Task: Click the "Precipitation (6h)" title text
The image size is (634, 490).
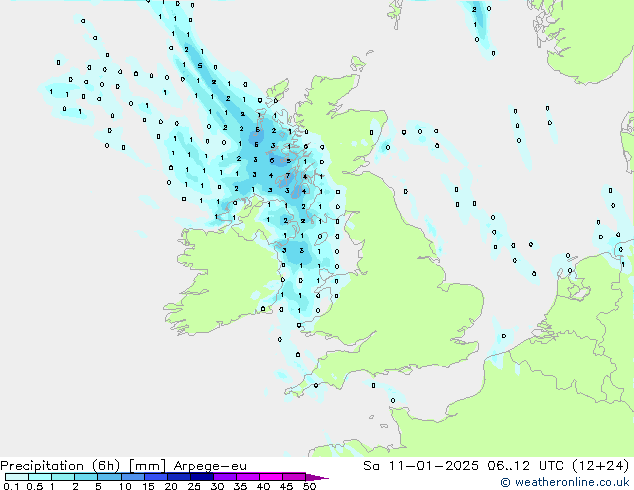Action: 60,466
